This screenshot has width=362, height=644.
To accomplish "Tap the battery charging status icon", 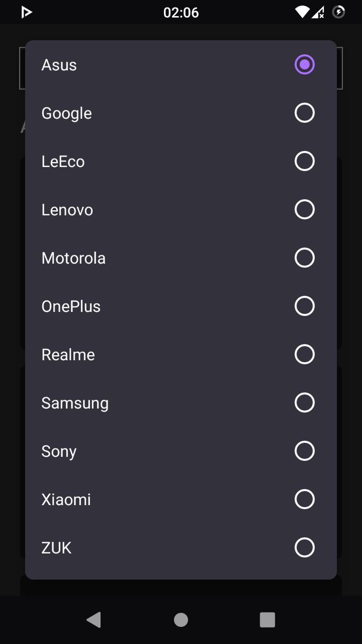I will (339, 12).
